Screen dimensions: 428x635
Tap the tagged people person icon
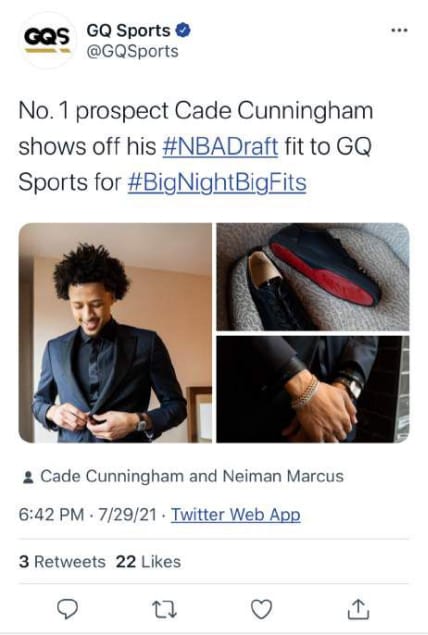click(28, 477)
